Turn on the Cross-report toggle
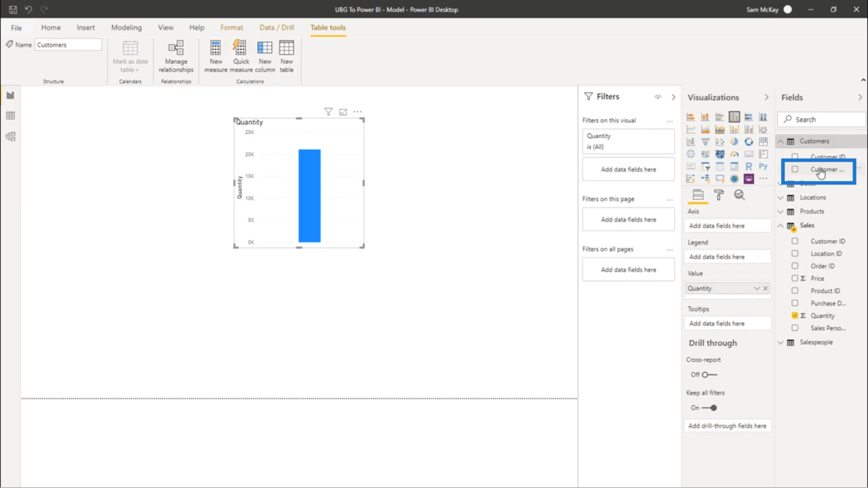Screen dimensions: 868x488 point(709,374)
